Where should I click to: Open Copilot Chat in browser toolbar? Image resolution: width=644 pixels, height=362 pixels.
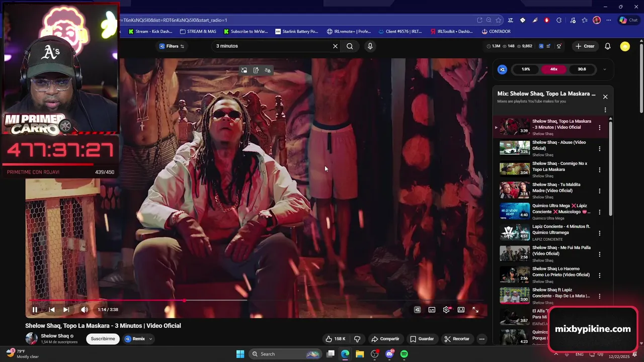tap(629, 20)
